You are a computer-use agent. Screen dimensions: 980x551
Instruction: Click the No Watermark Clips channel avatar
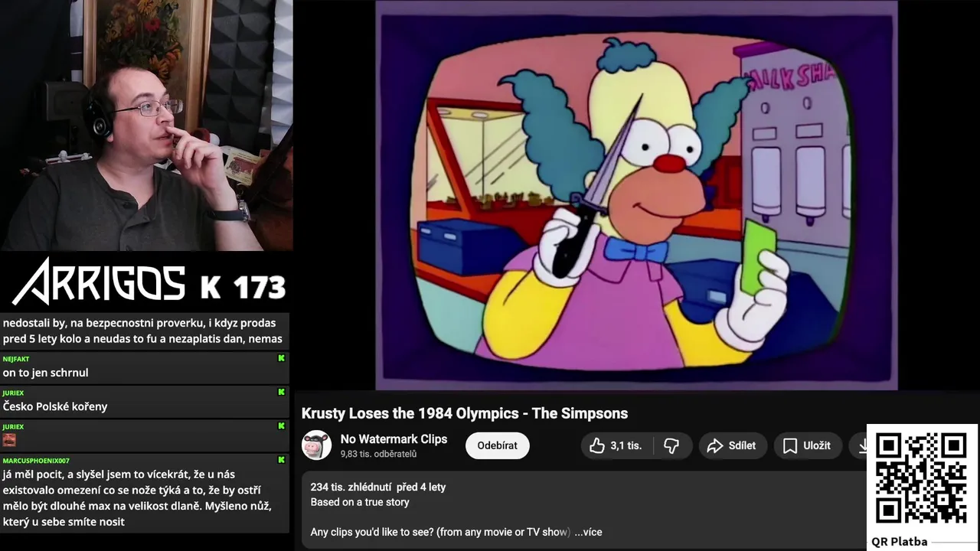pyautogui.click(x=317, y=445)
